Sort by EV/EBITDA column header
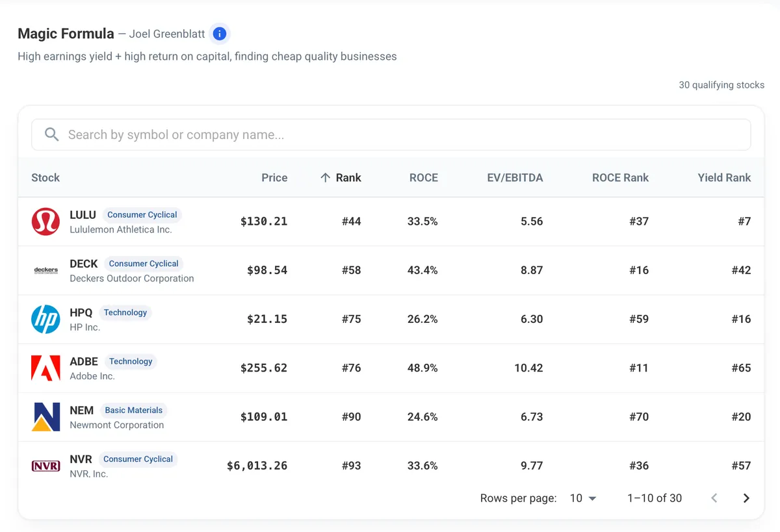This screenshot has width=780, height=532. pos(515,177)
